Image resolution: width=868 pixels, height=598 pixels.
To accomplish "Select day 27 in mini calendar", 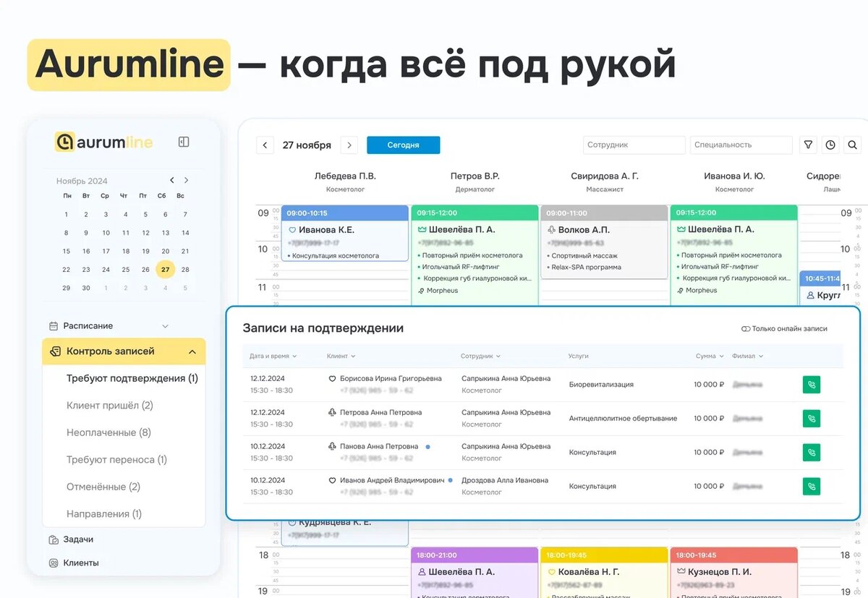I will [166, 270].
